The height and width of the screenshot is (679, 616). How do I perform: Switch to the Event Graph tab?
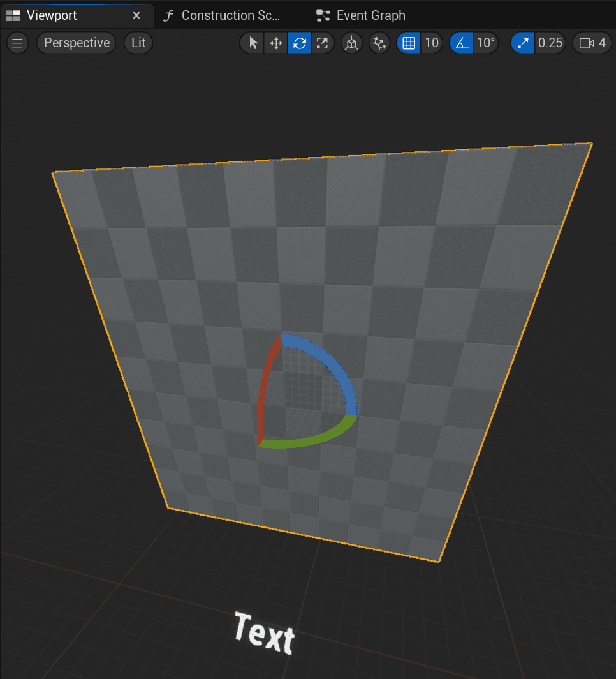tap(370, 15)
